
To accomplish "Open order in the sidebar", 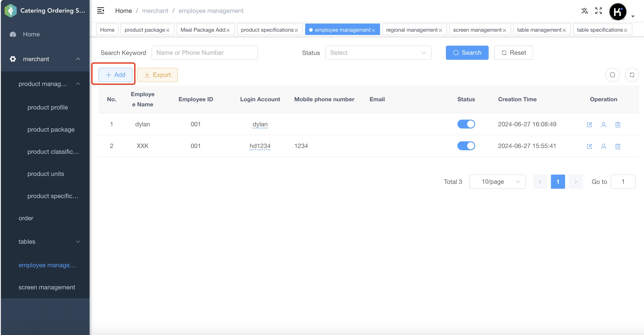I will [45, 218].
